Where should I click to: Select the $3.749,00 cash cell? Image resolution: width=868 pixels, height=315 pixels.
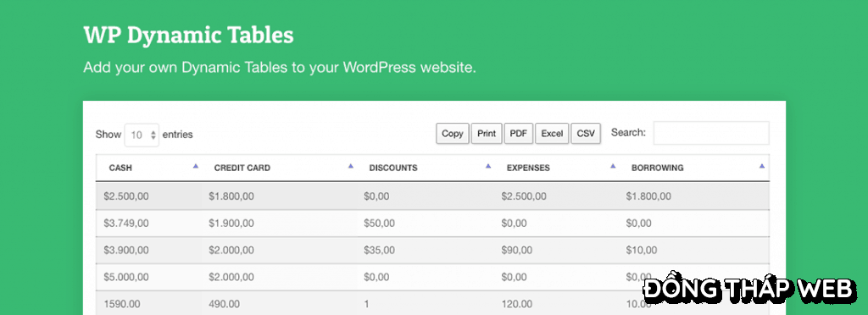pos(125,224)
